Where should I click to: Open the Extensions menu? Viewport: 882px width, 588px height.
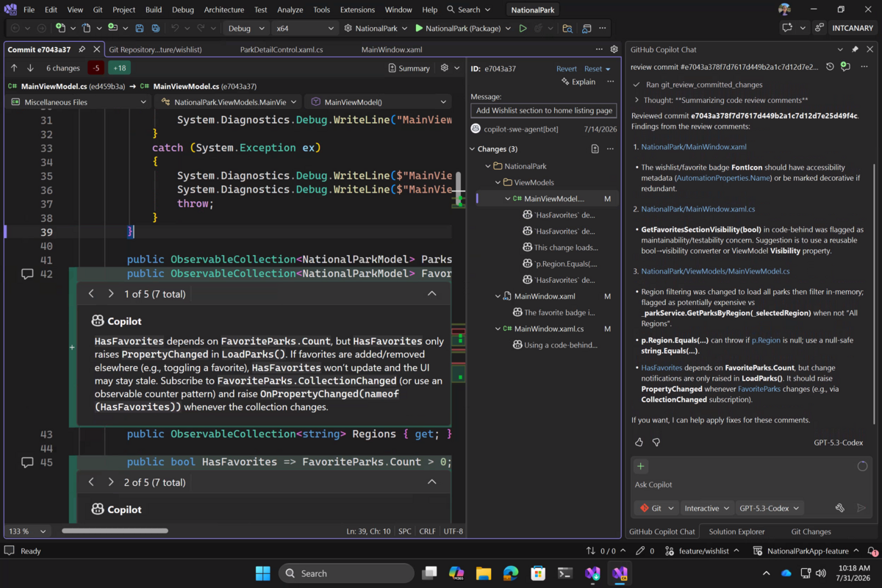357,10
